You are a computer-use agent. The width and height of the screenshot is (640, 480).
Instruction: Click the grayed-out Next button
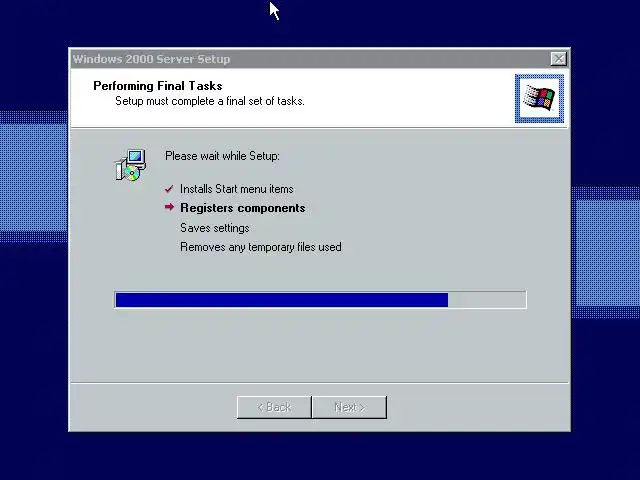pyautogui.click(x=349, y=407)
